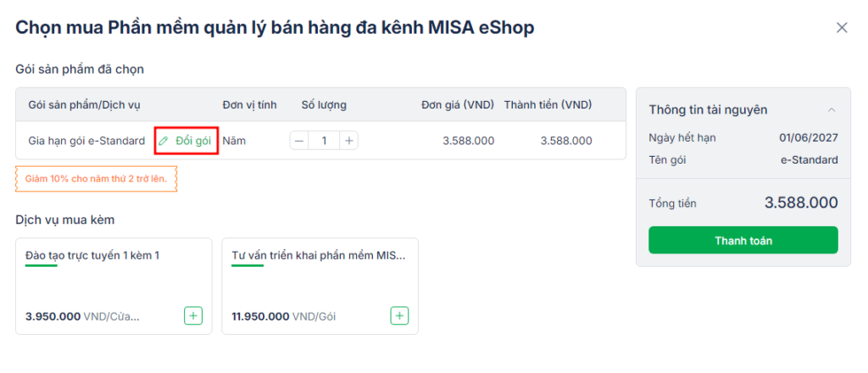The width and height of the screenshot is (868, 373).
Task: Click the Gia hạn gói e-Standard row label
Action: pyautogui.click(x=86, y=141)
